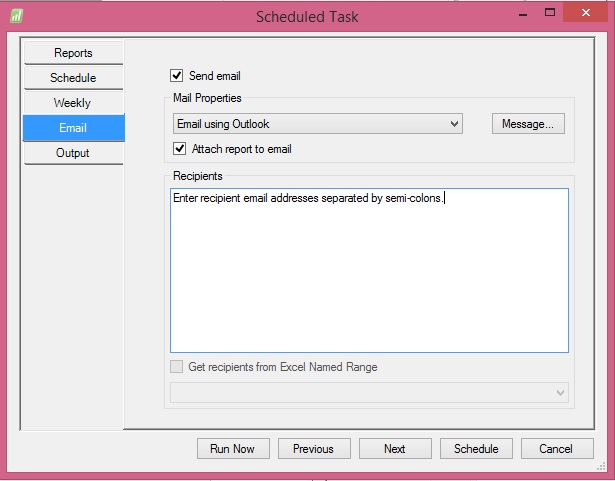Image resolution: width=615 pixels, height=481 pixels.
Task: Select the Email tab
Action: (x=74, y=128)
